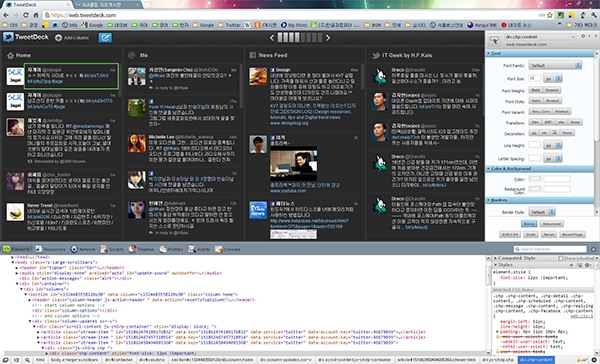The image size is (600, 364).
Task: Open the DevTools Scripts tab
Action: (x=112, y=249)
